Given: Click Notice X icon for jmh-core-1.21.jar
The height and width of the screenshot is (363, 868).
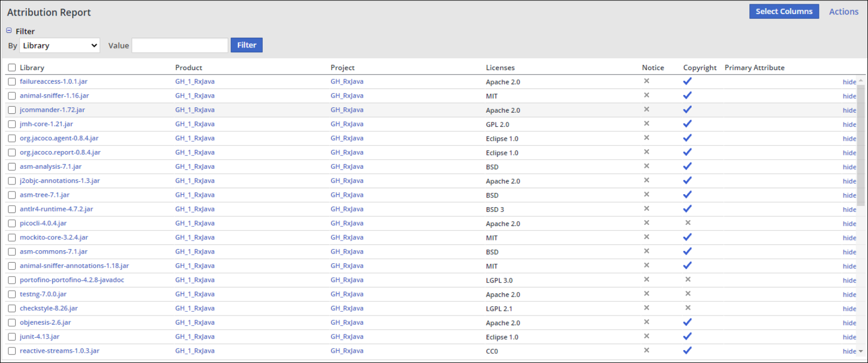Looking at the screenshot, I should point(646,124).
